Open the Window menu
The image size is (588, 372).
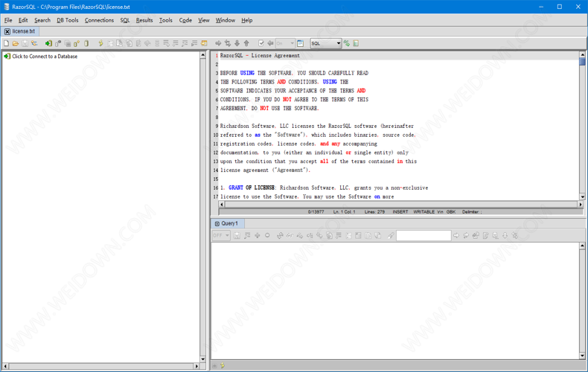[x=225, y=20]
